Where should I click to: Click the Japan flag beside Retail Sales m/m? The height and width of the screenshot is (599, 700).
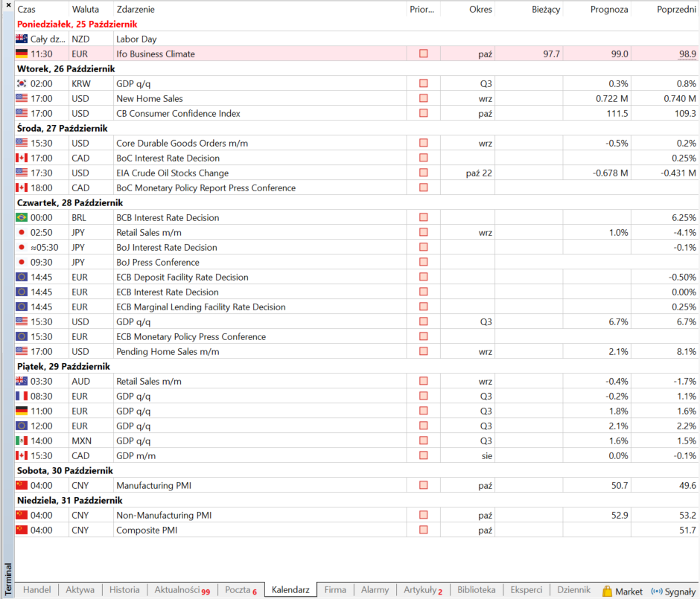click(x=22, y=232)
